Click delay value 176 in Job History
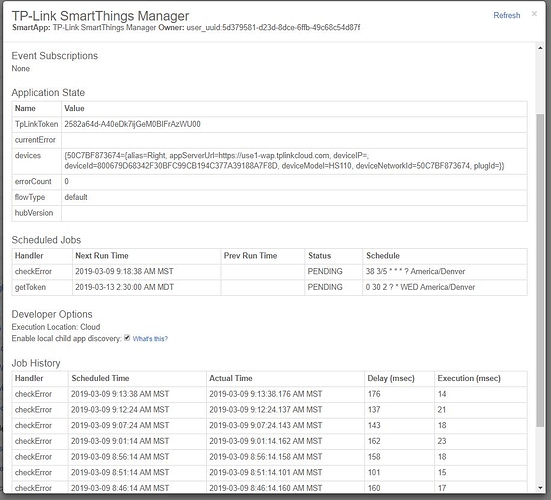Image resolution: width=551 pixels, height=500 pixels. [374, 394]
